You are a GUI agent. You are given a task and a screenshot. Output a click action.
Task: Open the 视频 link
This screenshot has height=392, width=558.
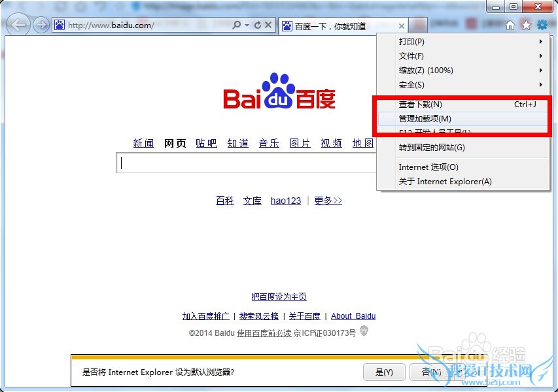pos(331,143)
